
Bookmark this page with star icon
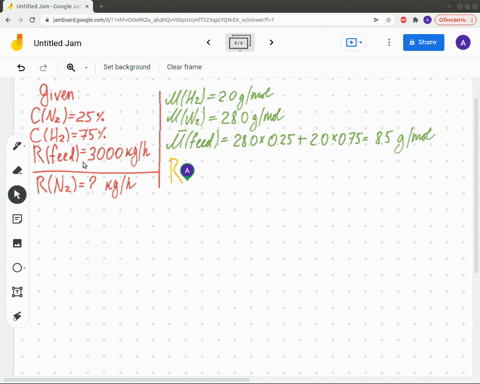(x=388, y=20)
